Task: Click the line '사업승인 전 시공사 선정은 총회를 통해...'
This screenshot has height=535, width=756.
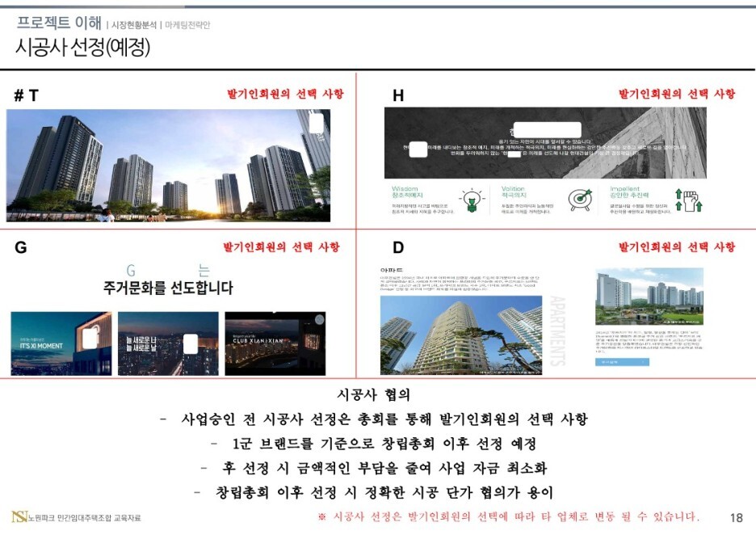Action: pyautogui.click(x=384, y=419)
